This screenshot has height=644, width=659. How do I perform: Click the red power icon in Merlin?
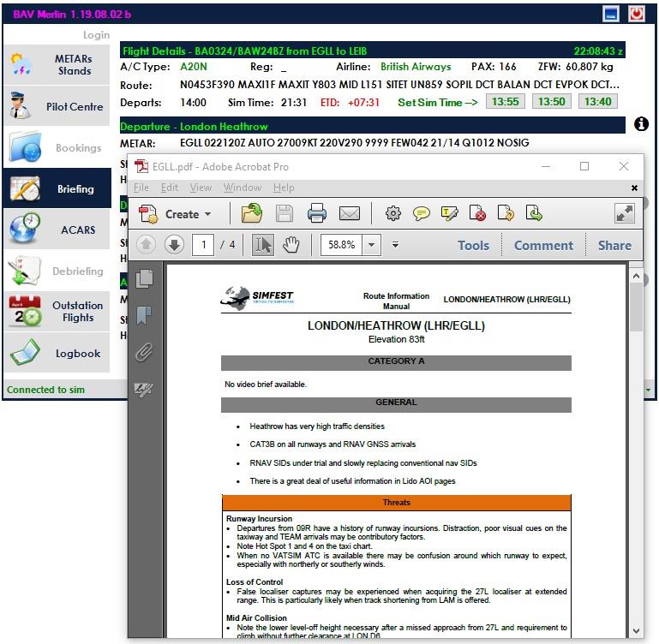[x=637, y=14]
